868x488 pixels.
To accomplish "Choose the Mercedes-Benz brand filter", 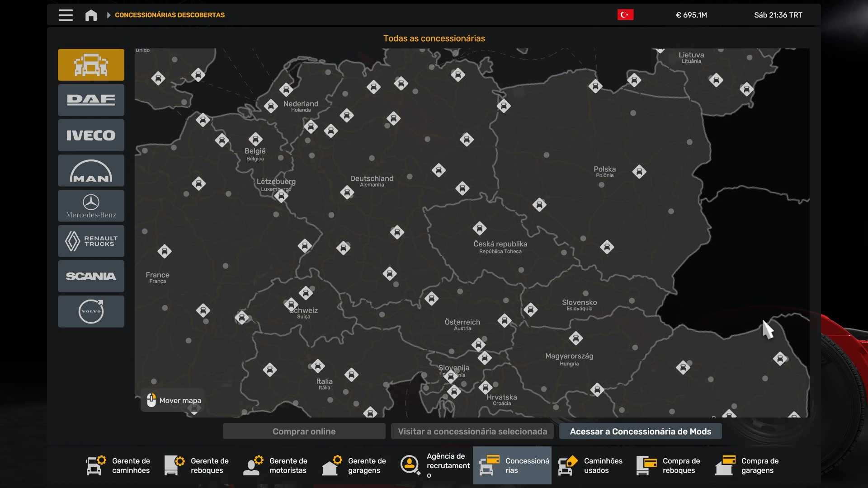I will [91, 206].
